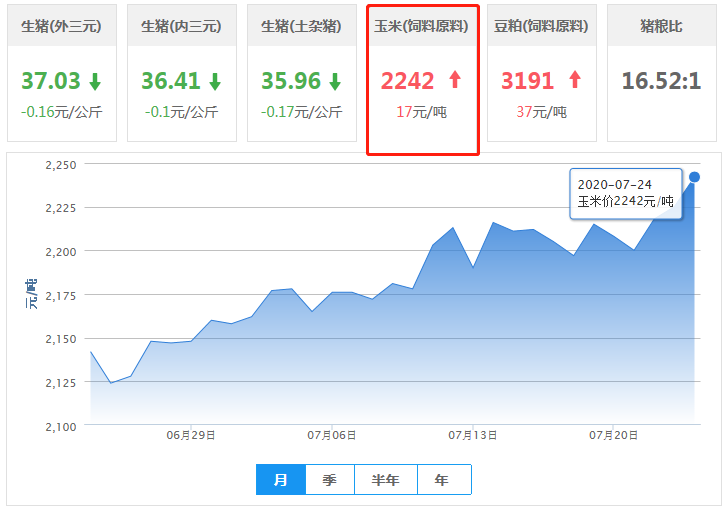This screenshot has height=512, width=728.
Task: Click the 07月13日 x-axis date label
Action: (x=473, y=435)
